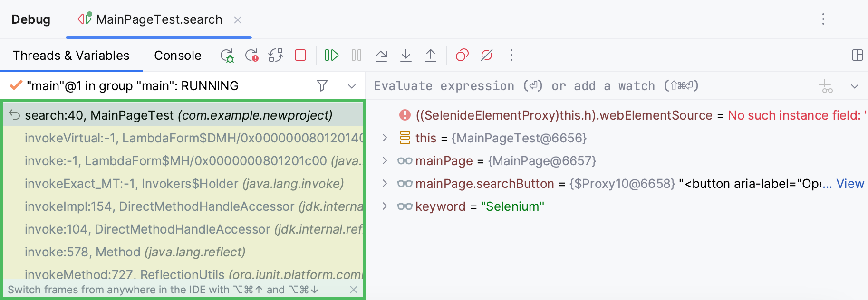This screenshot has height=300, width=868.
Task: Select frame invokeMethod:727, ReflectionUtils
Action: pyautogui.click(x=183, y=274)
